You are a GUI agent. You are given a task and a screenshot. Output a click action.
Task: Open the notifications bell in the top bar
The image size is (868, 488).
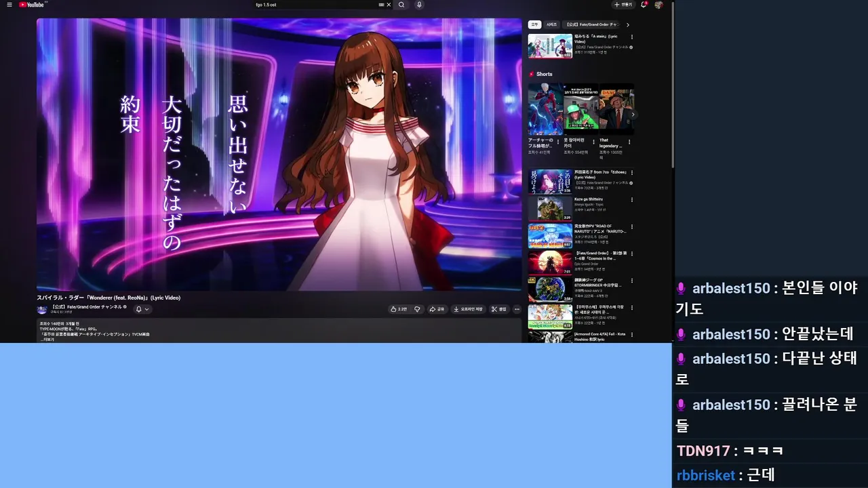[x=644, y=5]
